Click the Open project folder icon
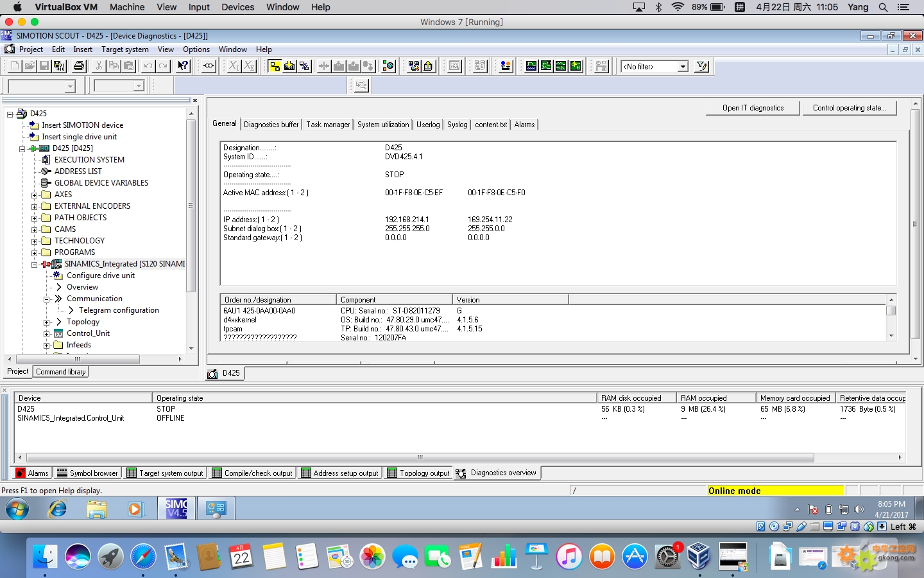Screen dimensions: 924x578 (30, 66)
